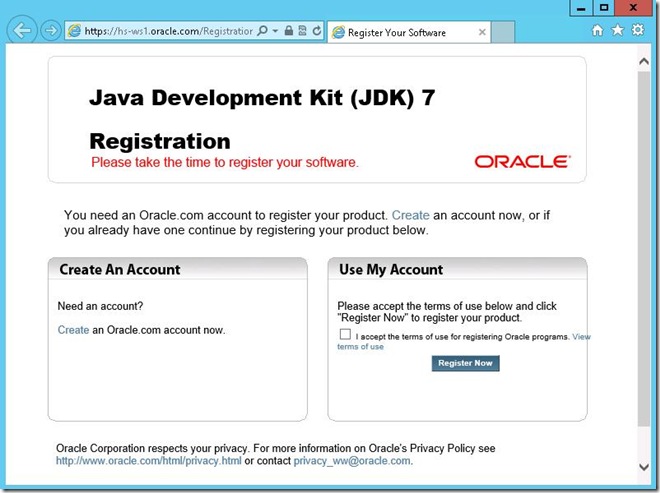Open the Tools gear menu

pos(638,30)
